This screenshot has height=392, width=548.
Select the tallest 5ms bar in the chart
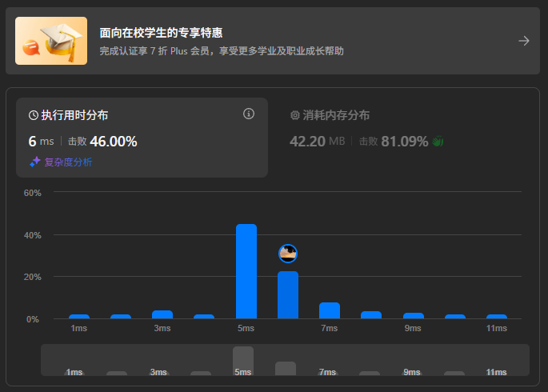pos(246,271)
